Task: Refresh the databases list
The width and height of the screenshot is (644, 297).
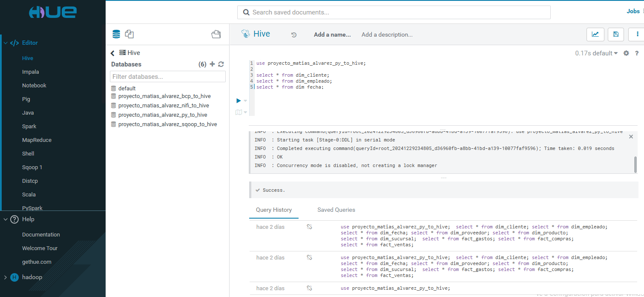Action: coord(221,64)
